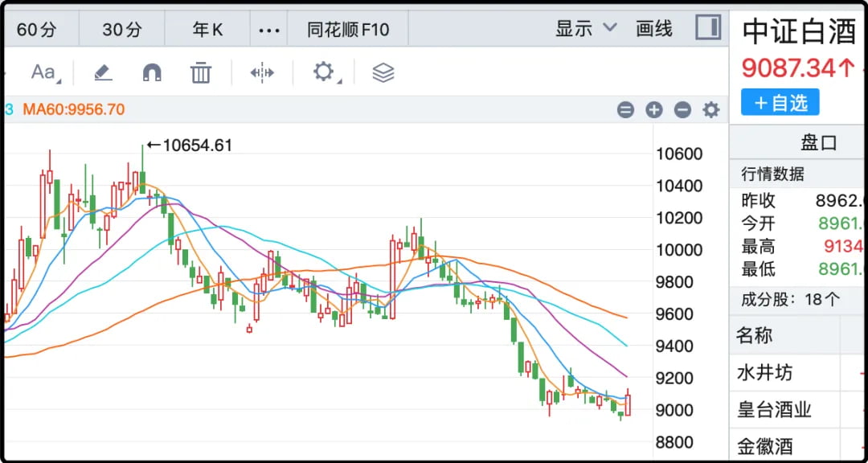Click the 10600 price axis label

(x=679, y=154)
